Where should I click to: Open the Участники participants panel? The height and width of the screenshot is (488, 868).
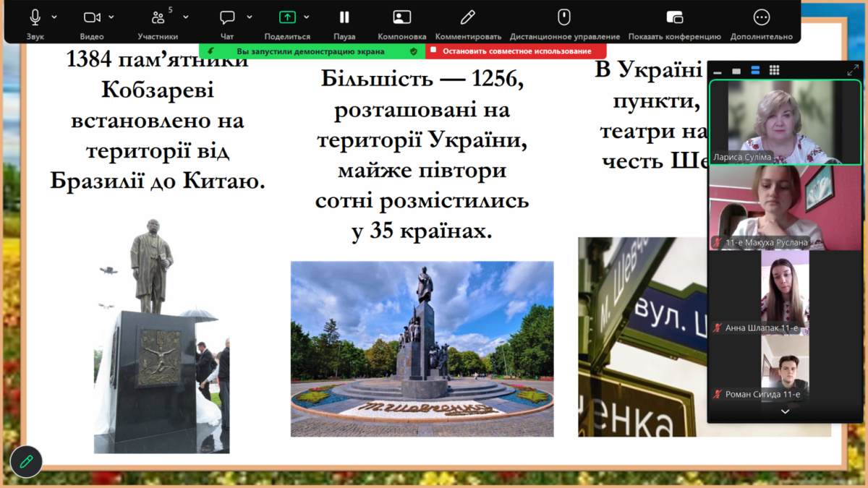click(x=158, y=18)
